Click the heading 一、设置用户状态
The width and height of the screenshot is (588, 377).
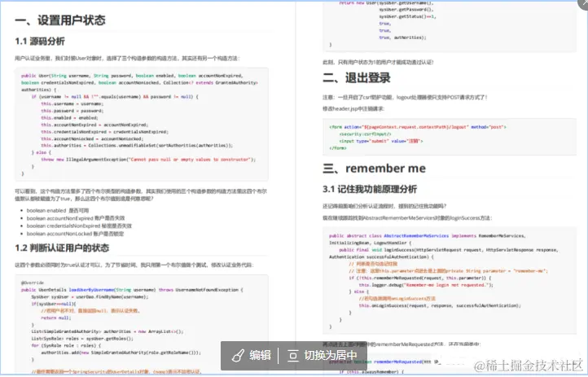[60, 20]
